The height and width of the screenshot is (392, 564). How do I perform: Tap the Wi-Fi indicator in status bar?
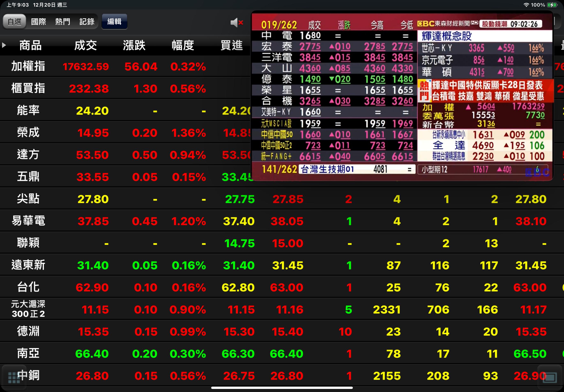tap(526, 5)
